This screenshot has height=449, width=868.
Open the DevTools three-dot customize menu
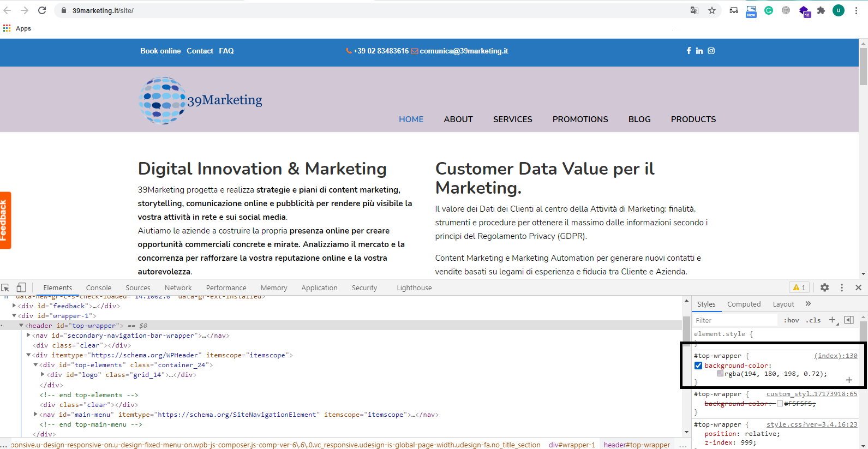[842, 288]
